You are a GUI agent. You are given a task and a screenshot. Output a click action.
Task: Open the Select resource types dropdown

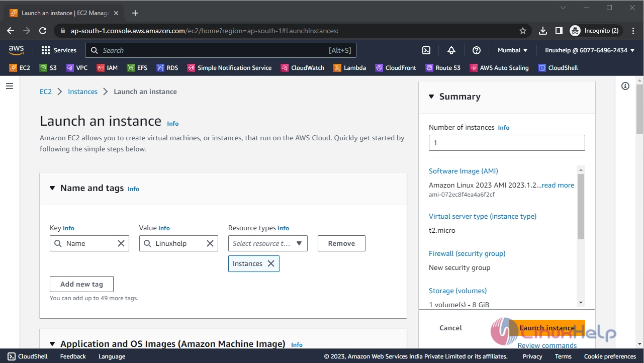(268, 243)
